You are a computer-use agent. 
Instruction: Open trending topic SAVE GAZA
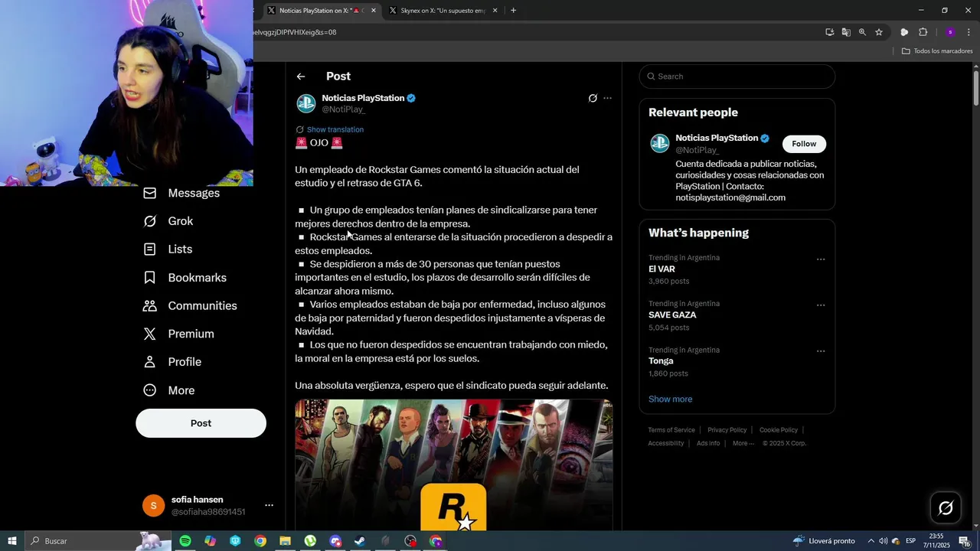(x=672, y=315)
